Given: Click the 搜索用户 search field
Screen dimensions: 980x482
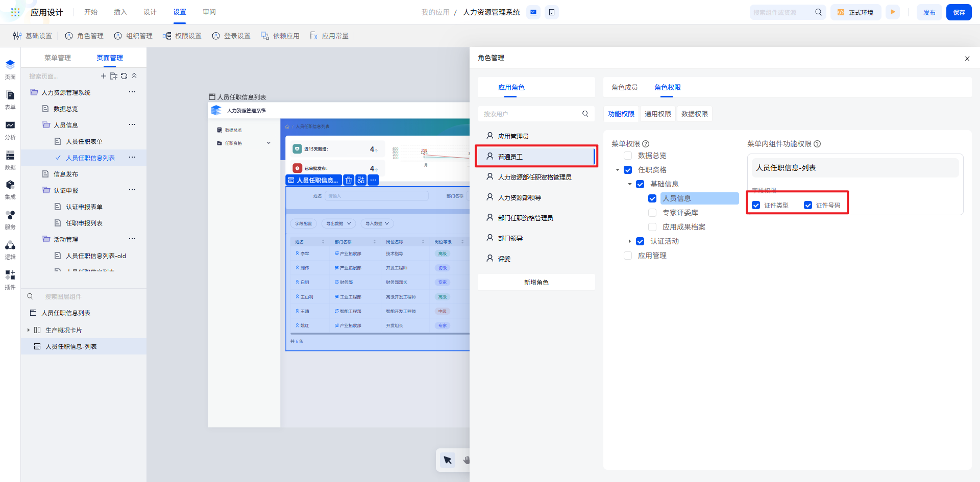Looking at the screenshot, I should [x=531, y=114].
